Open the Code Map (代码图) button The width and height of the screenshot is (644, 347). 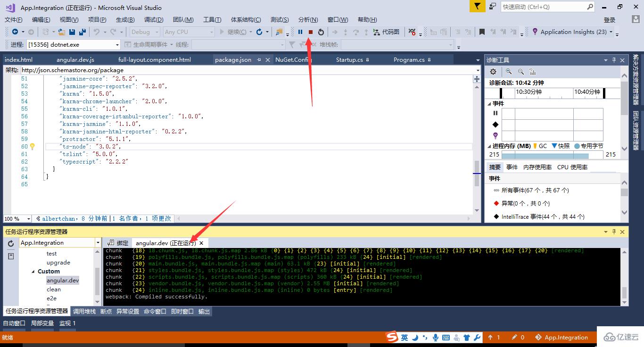(386, 32)
